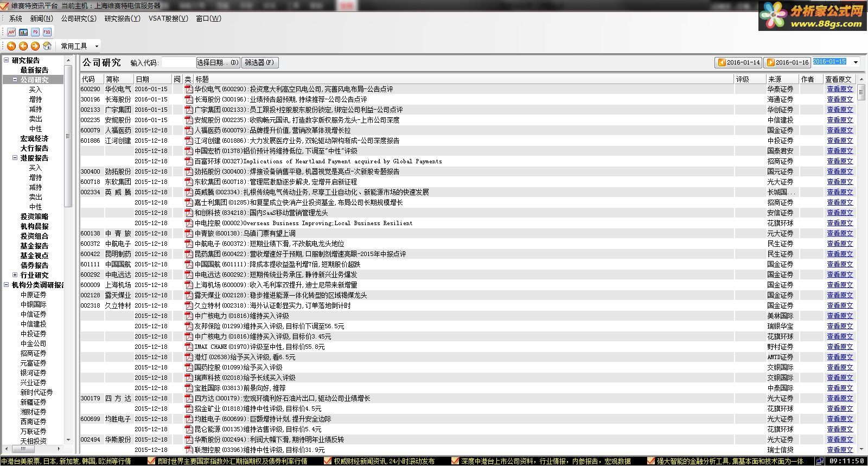Open PDF icon for 广宇集团(002133) report
The image size is (868, 466).
(x=189, y=110)
